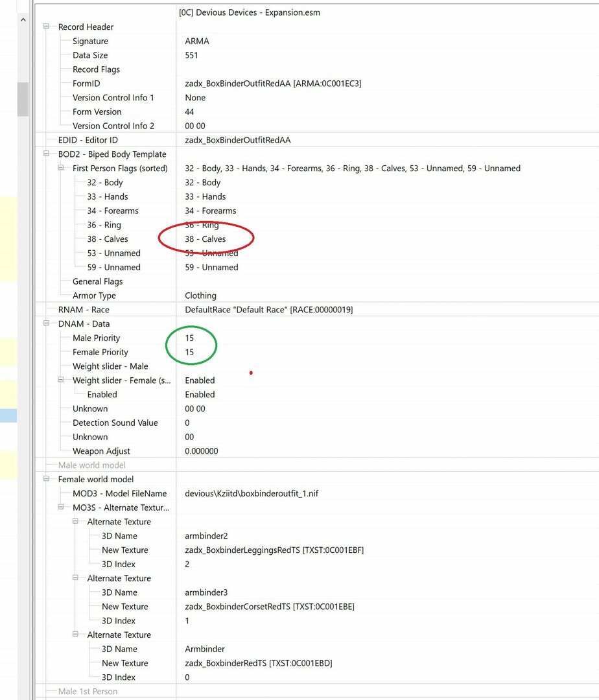The width and height of the screenshot is (599, 700).
Task: Select the RNAM - Race row label
Action: point(84,310)
